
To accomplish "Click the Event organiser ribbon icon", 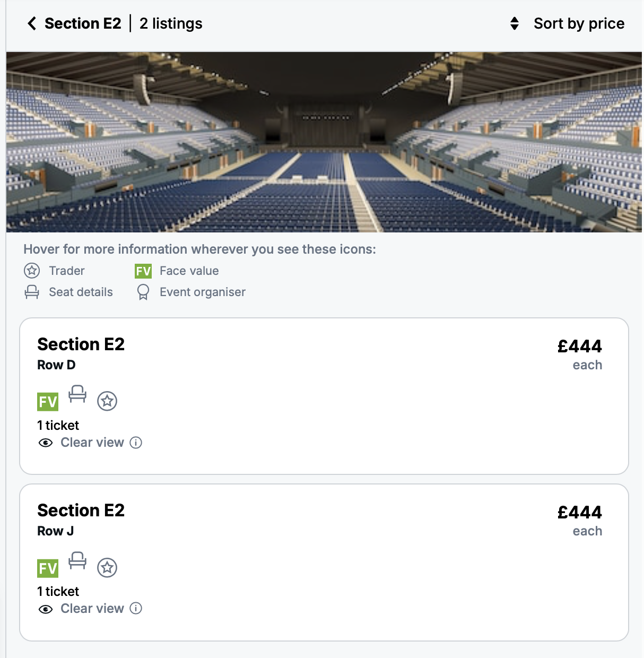I will [143, 292].
